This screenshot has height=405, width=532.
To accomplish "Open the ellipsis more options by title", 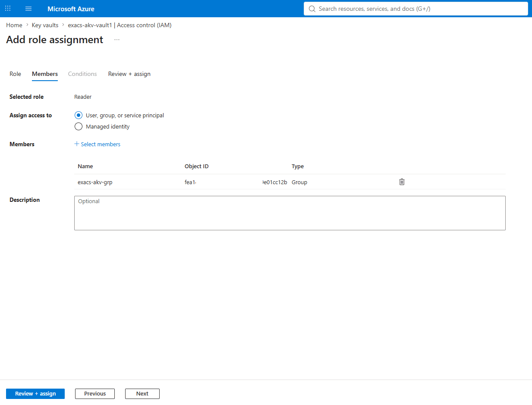I will point(117,40).
